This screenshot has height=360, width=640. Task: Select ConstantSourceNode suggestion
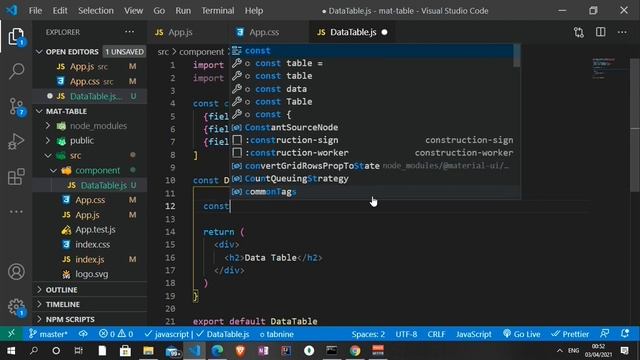tap(372, 127)
